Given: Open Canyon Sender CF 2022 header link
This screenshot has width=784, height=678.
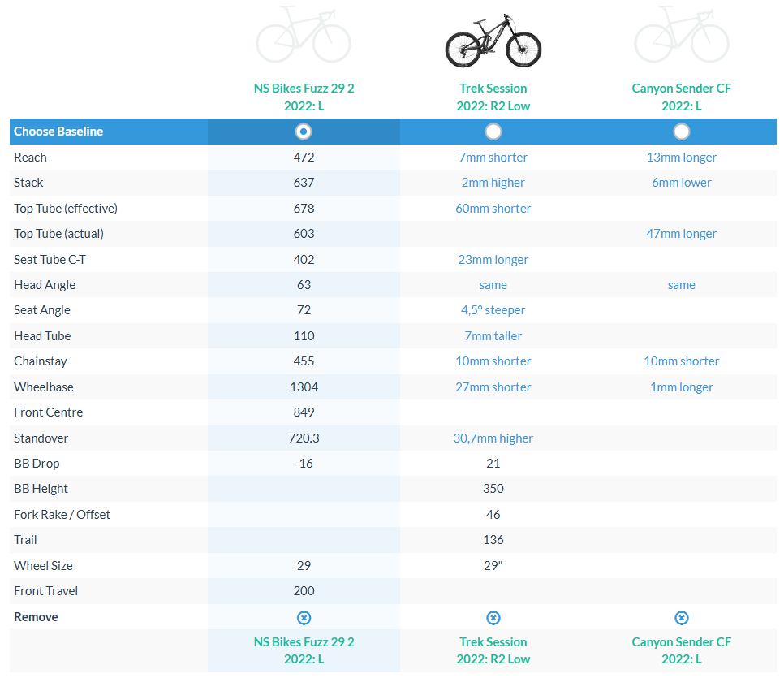Looking at the screenshot, I should [682, 97].
